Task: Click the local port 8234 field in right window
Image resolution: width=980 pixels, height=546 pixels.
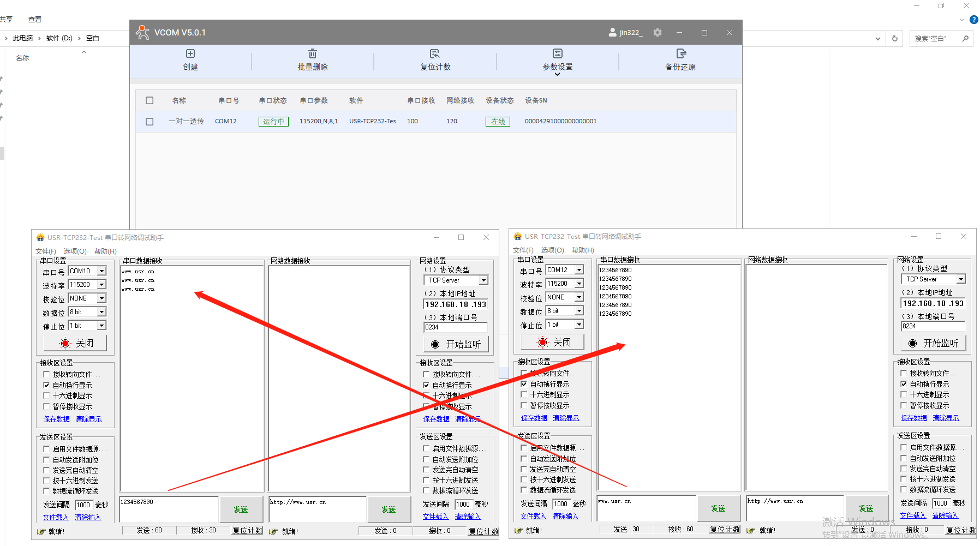Action: [x=932, y=326]
